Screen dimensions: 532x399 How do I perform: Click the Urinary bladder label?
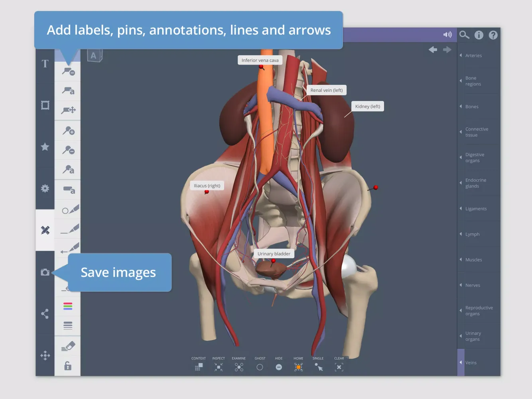pos(274,254)
